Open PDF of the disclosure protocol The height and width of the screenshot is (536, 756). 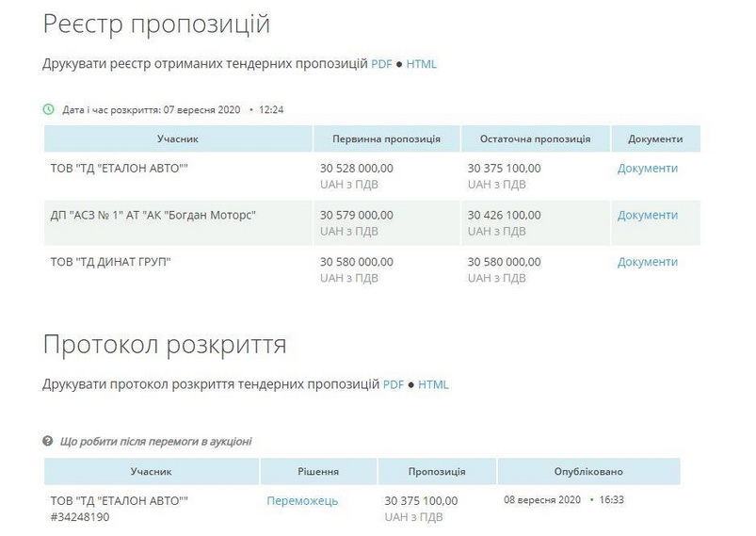pos(393,384)
